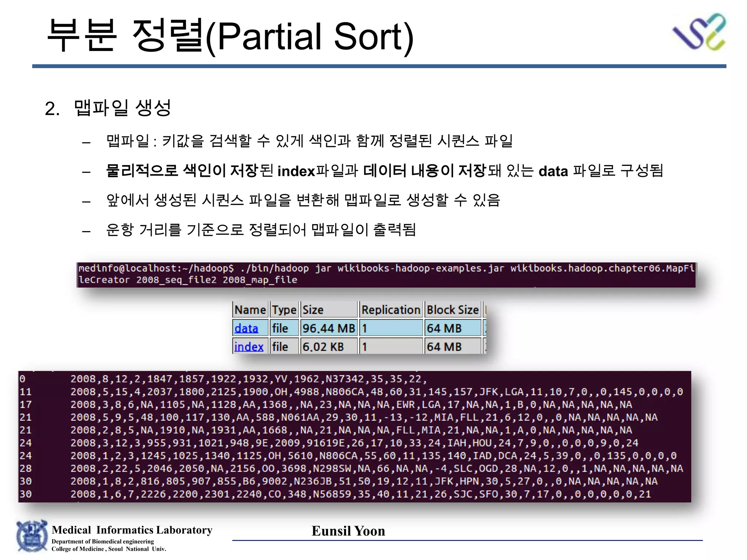Click the data row's 'file' type cell

pos(284,328)
